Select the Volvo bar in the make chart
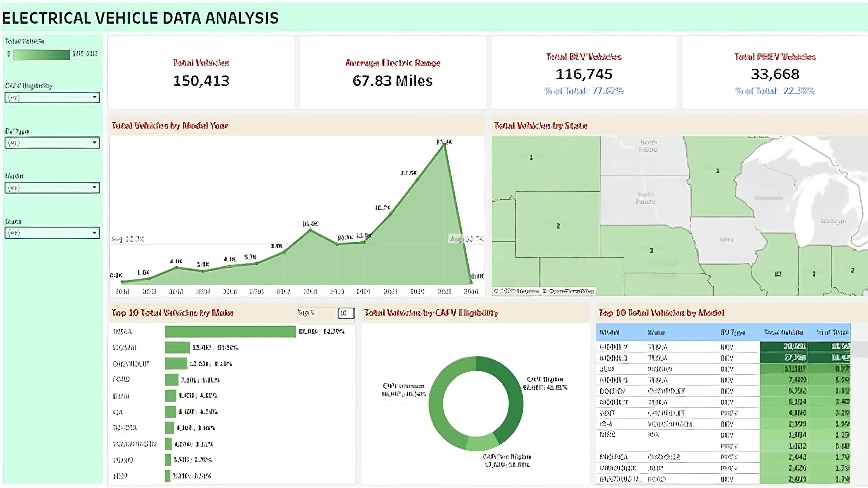The image size is (868, 488). (x=168, y=460)
